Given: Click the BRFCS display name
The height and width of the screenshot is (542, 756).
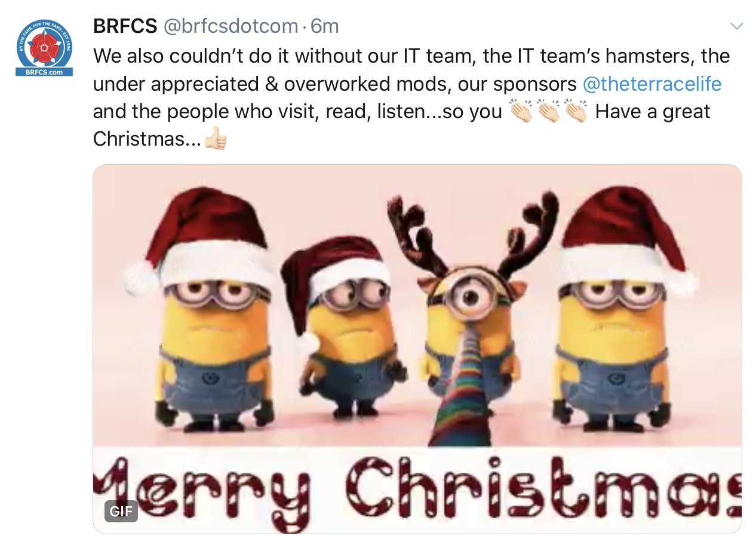Looking at the screenshot, I should click(x=125, y=26).
